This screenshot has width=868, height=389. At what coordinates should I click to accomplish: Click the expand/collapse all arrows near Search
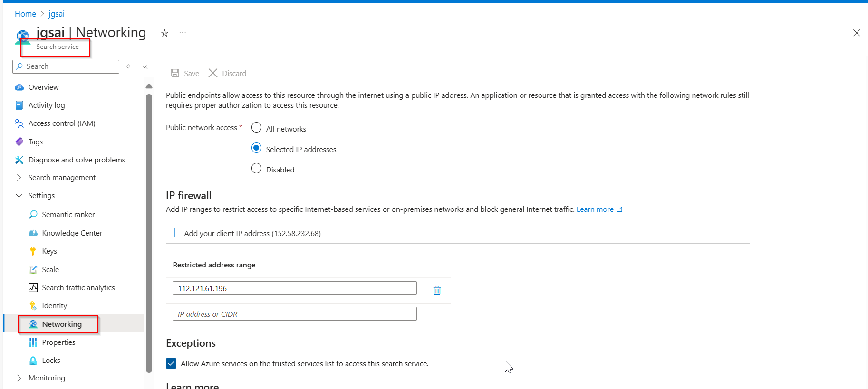[x=128, y=66]
